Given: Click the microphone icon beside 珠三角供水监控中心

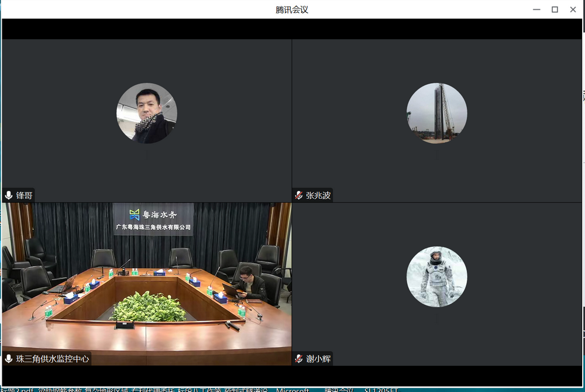Looking at the screenshot, I should click(x=9, y=359).
